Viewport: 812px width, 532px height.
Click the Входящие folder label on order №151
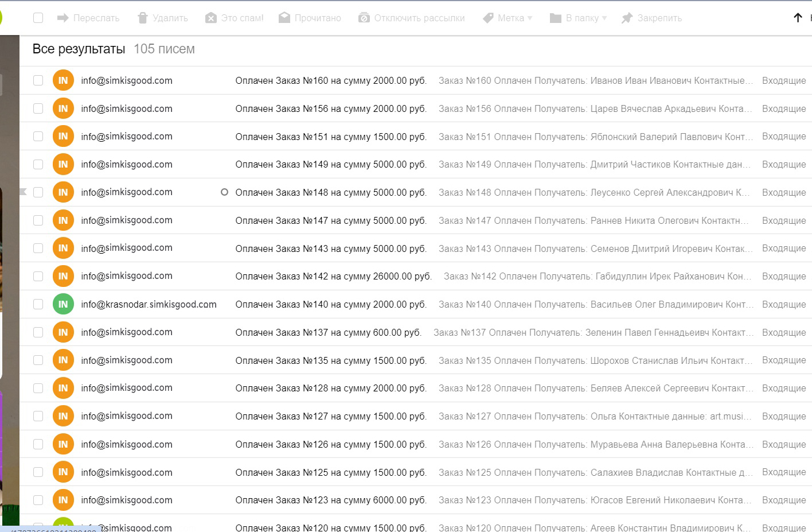point(783,137)
